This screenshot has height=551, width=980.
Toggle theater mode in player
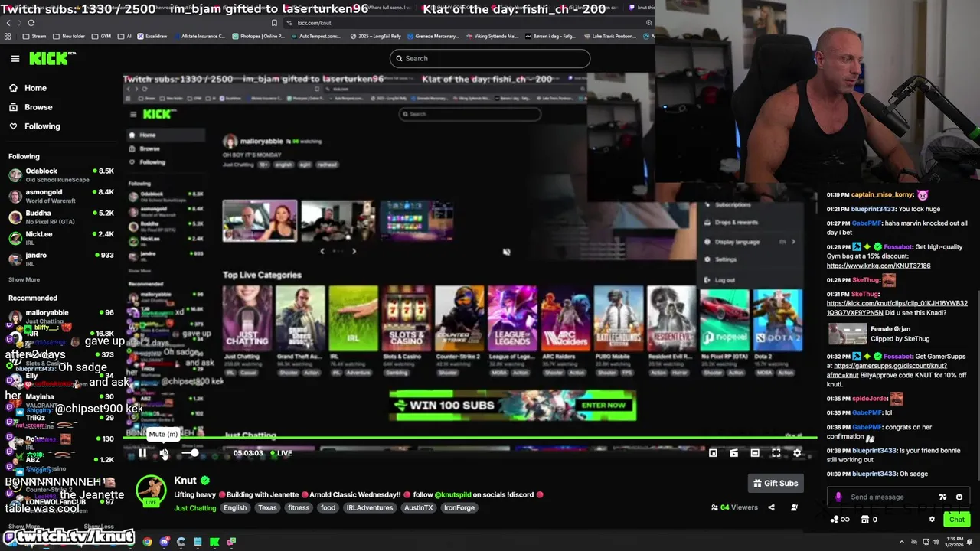[x=755, y=453]
